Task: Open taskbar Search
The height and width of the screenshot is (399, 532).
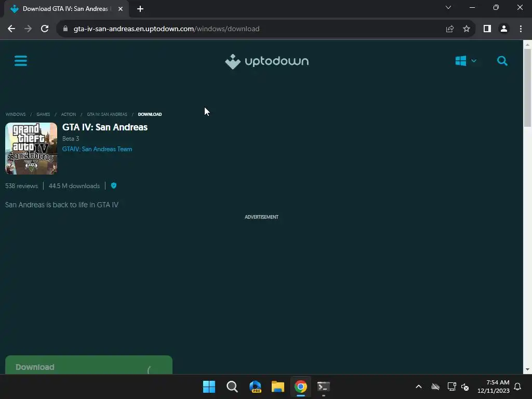Action: pos(232,387)
